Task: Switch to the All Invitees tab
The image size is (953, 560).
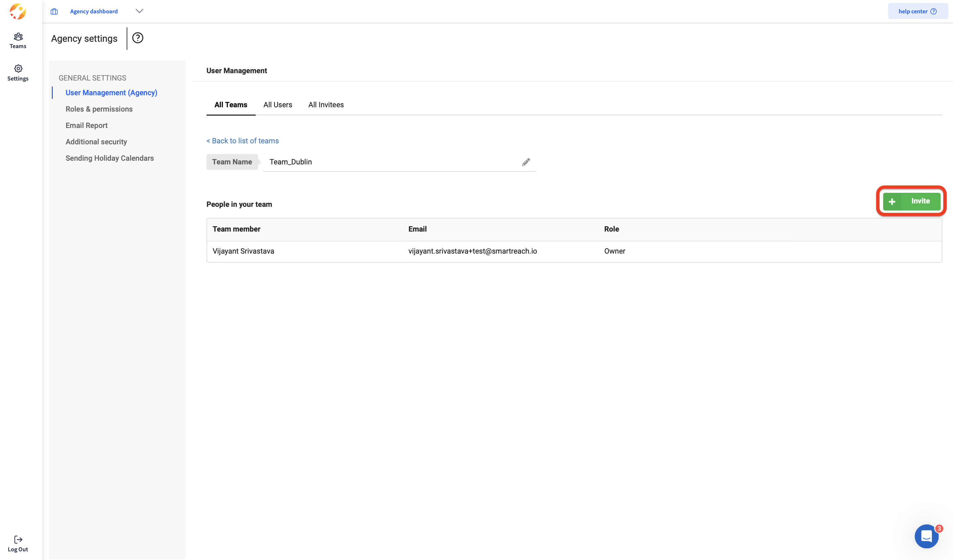Action: click(325, 105)
